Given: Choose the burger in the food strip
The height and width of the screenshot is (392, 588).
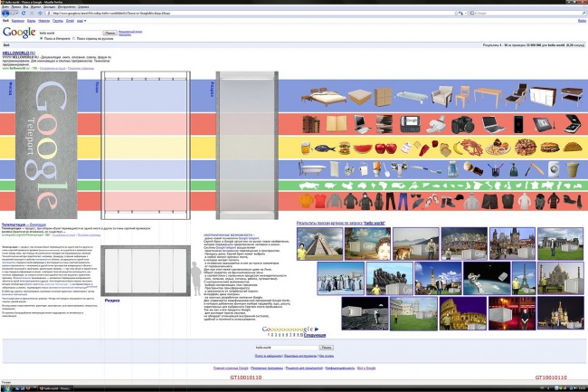Looking at the screenshot, I should [345, 148].
